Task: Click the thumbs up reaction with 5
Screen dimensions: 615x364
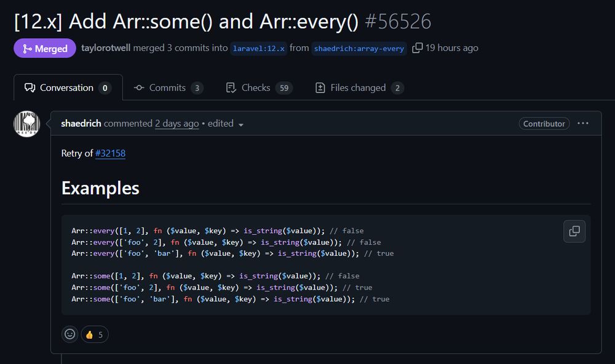Action: click(95, 334)
